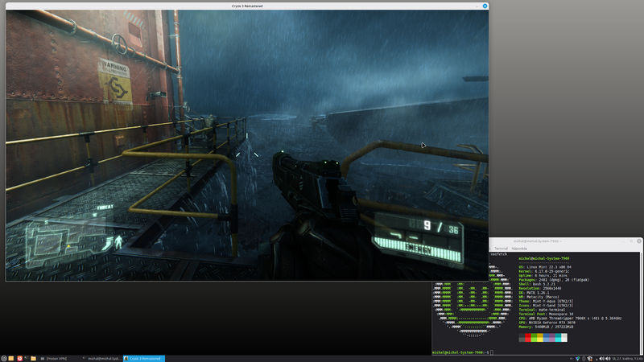Image resolution: width=644 pixels, height=362 pixels.
Task: Switch to the terminal window taskbar button
Action: (101, 358)
